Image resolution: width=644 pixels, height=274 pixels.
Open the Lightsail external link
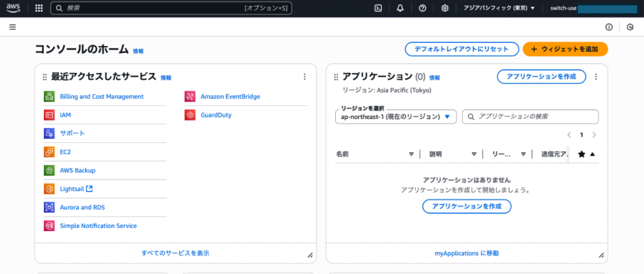click(76, 189)
